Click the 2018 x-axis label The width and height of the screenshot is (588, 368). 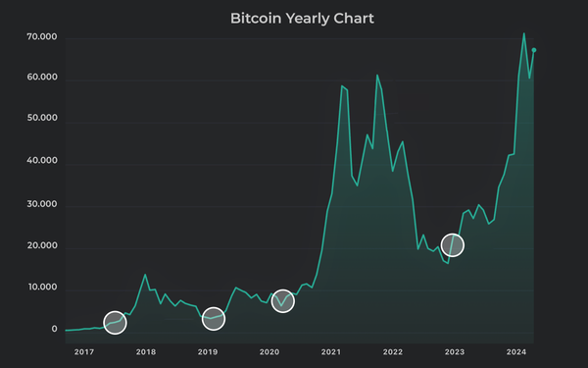click(146, 352)
